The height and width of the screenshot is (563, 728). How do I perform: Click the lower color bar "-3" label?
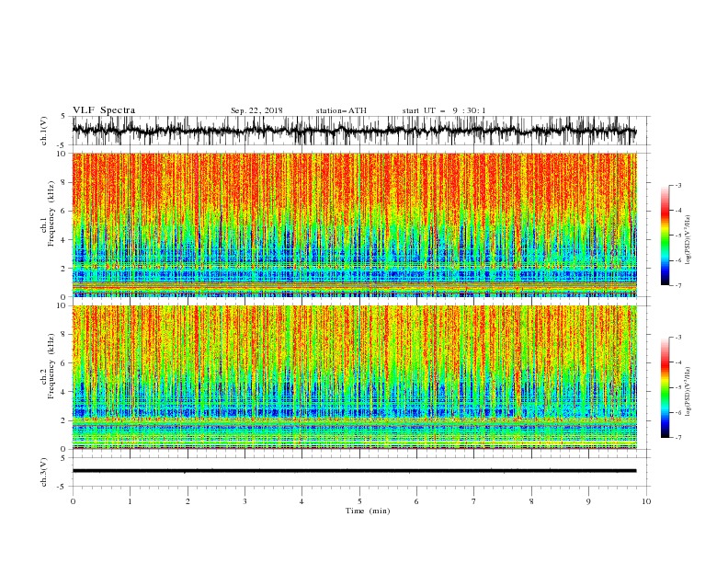coord(678,338)
